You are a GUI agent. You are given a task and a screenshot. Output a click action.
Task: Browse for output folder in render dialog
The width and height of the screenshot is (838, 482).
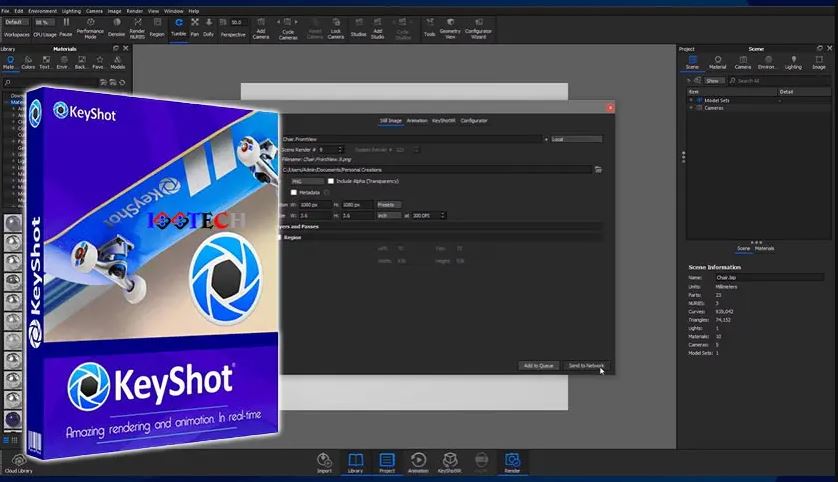(x=598, y=169)
